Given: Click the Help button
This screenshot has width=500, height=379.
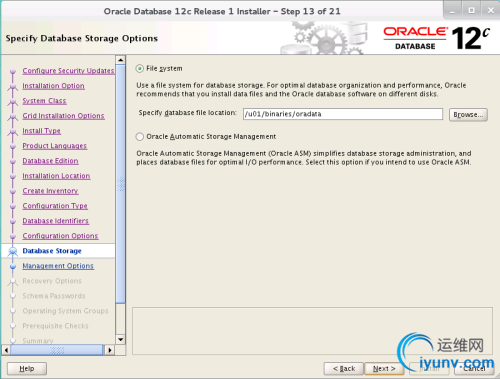Looking at the screenshot, I should click(27, 369).
